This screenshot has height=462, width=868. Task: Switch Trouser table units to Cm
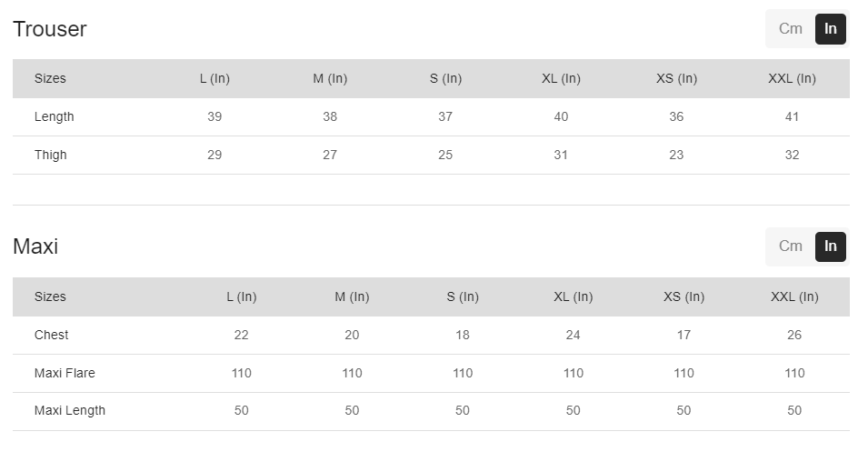pos(790,29)
